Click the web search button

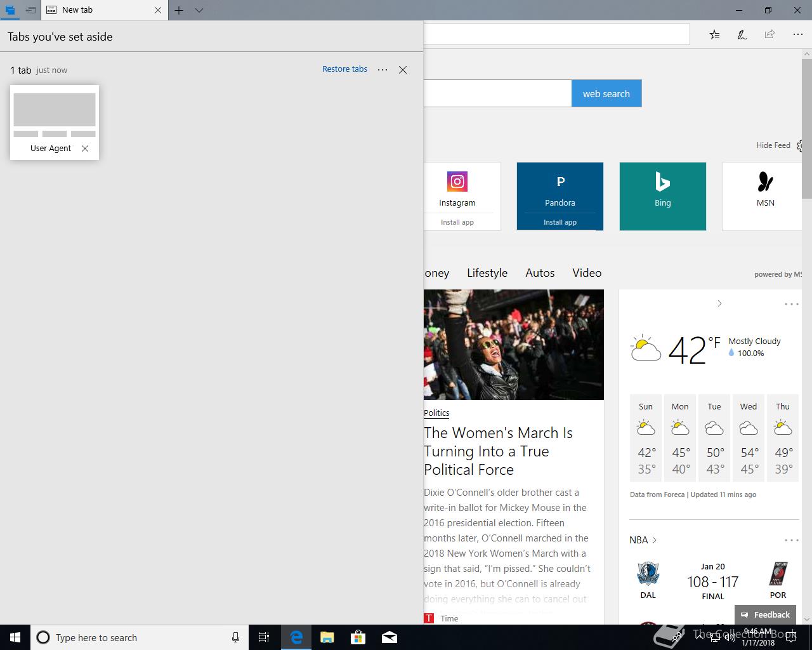pos(606,93)
